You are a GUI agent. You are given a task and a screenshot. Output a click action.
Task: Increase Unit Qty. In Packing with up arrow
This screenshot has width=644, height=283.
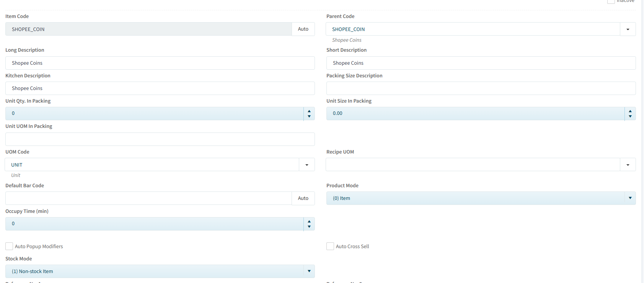click(x=309, y=111)
